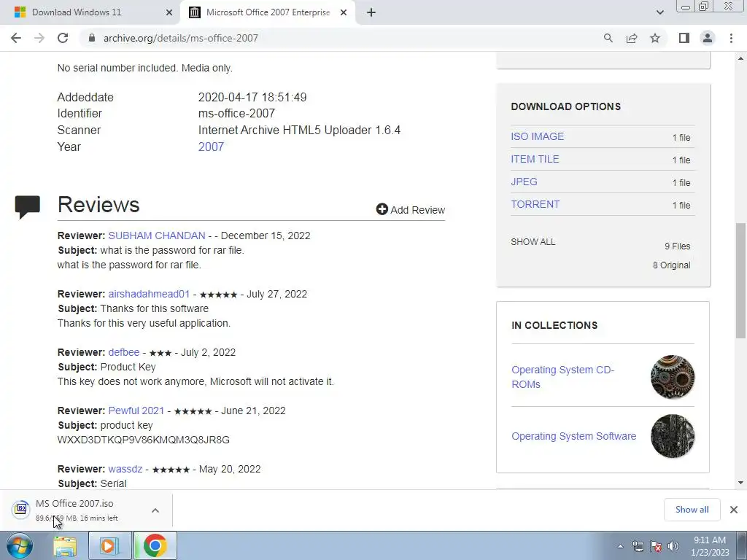Screen dimensions: 747x560
Task: View site security lock info
Action: (92, 38)
